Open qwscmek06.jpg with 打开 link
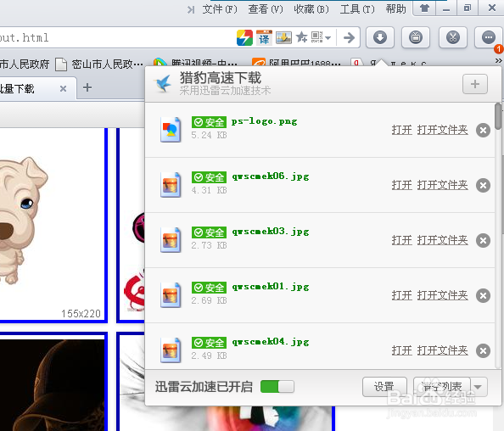The width and height of the screenshot is (504, 431). [x=402, y=185]
